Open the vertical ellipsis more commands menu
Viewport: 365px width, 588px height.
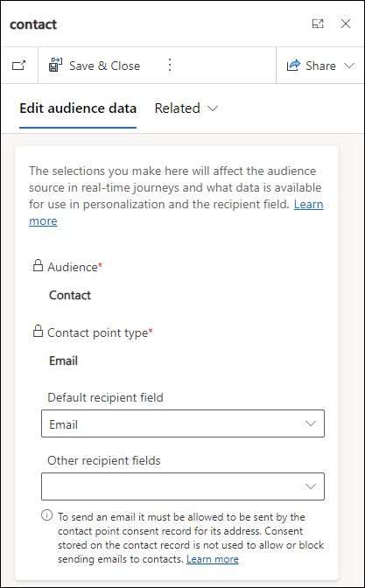[x=170, y=66]
